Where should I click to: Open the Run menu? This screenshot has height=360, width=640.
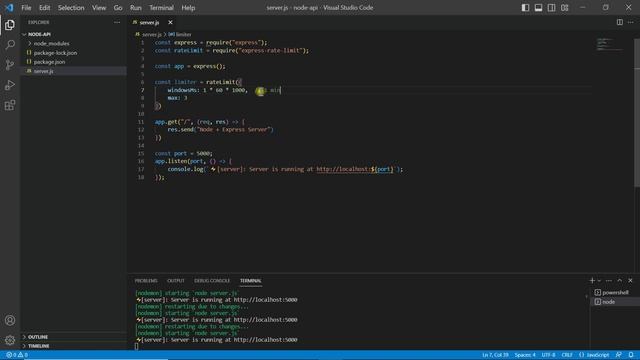[136, 7]
